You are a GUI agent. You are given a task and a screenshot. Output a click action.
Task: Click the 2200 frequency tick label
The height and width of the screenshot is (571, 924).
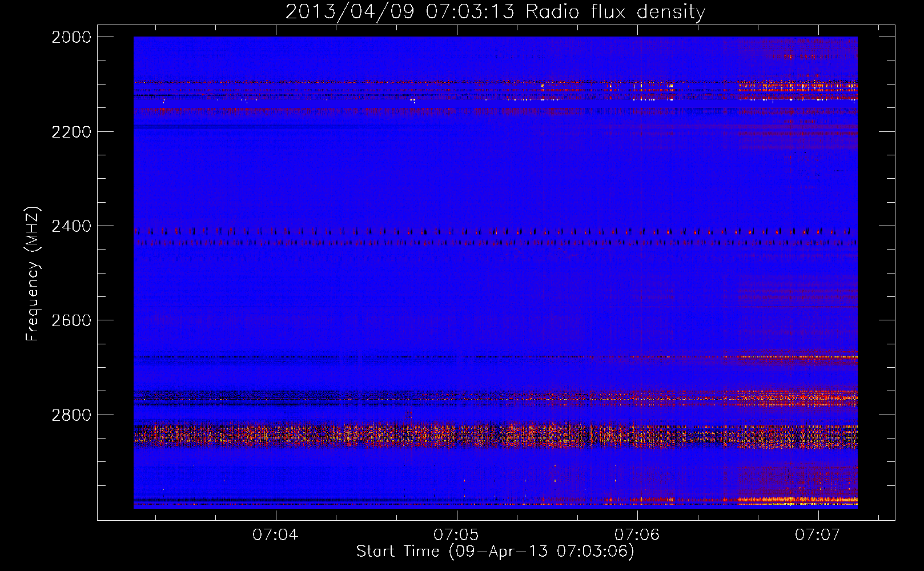point(71,132)
